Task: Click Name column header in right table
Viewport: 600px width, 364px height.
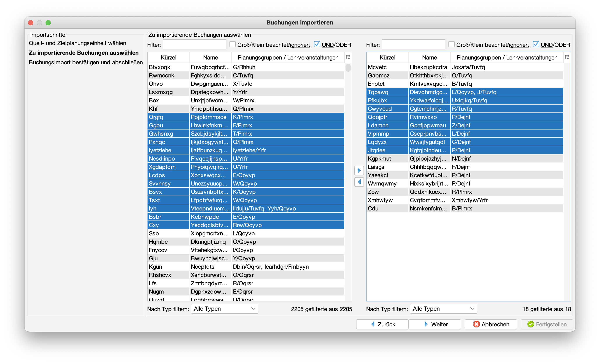Action: point(429,58)
